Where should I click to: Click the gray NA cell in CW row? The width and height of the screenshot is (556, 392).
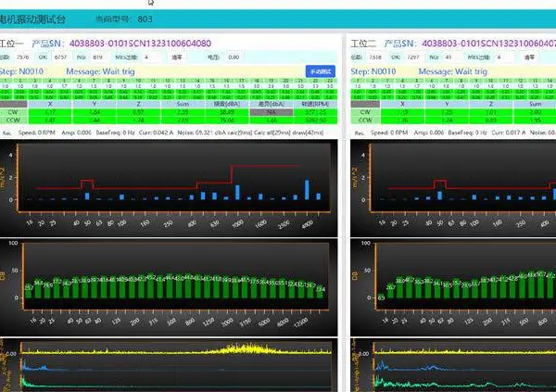pos(272,112)
